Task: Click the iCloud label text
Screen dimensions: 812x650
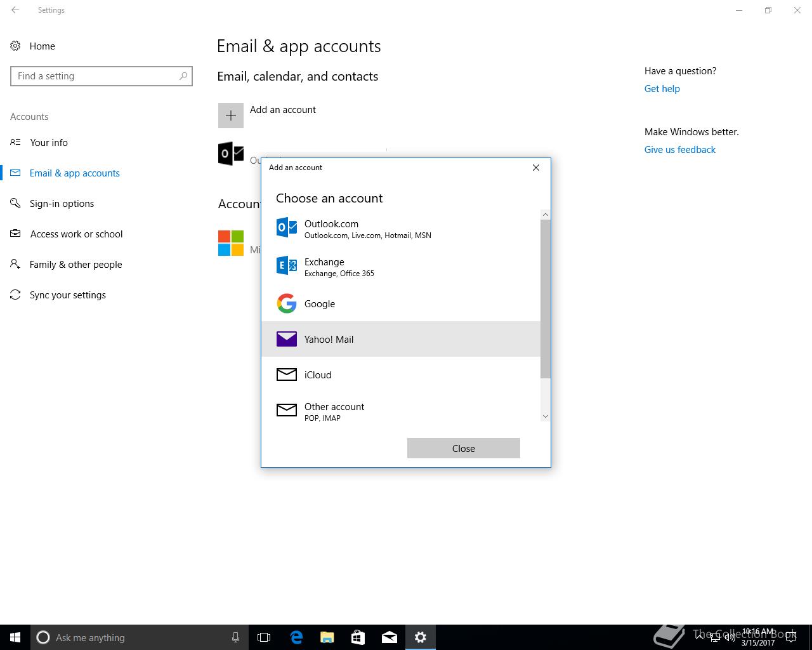Action: click(318, 375)
